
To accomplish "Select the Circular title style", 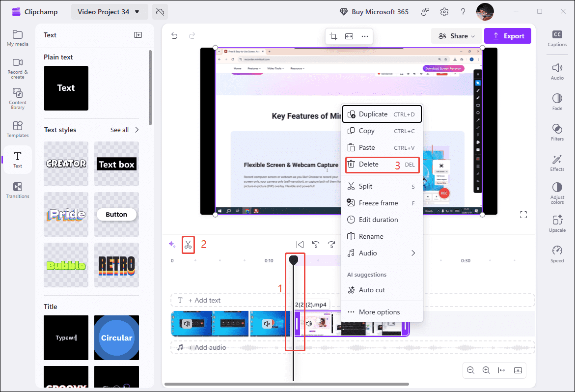I will tap(116, 338).
